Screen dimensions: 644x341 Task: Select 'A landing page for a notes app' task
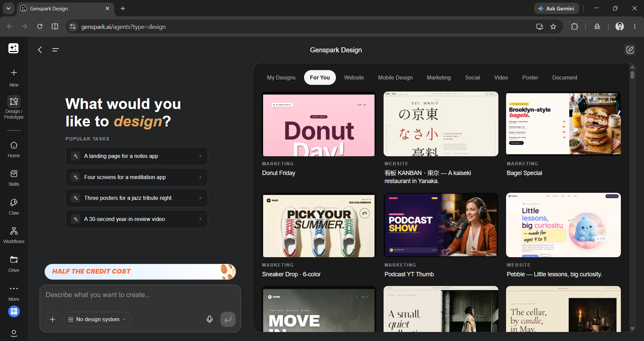coord(137,156)
